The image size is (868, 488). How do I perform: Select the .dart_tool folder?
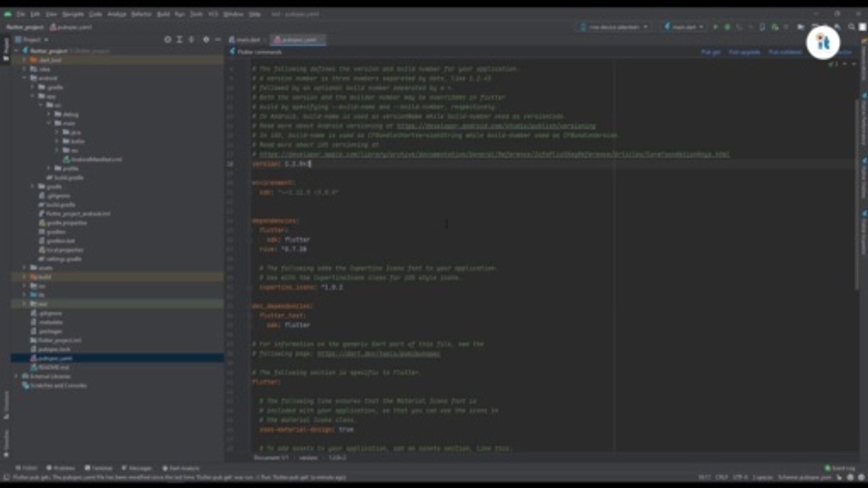[x=117, y=60]
